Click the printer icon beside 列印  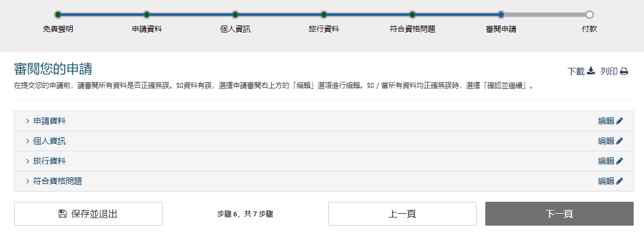(x=624, y=72)
